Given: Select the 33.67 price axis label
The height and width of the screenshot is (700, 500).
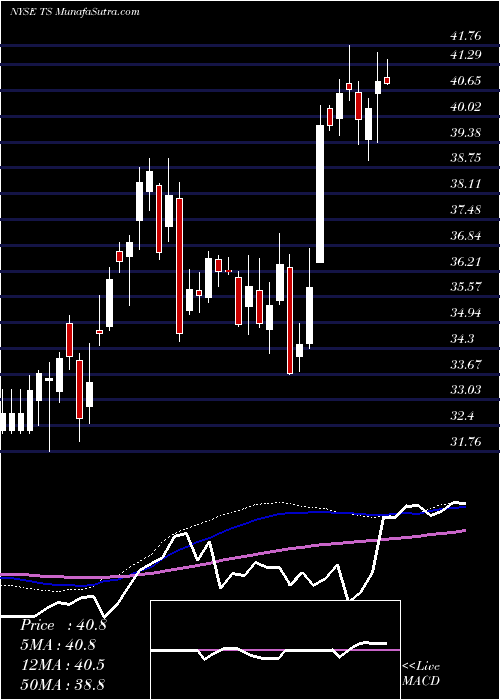Looking at the screenshot, I should 465,365.
